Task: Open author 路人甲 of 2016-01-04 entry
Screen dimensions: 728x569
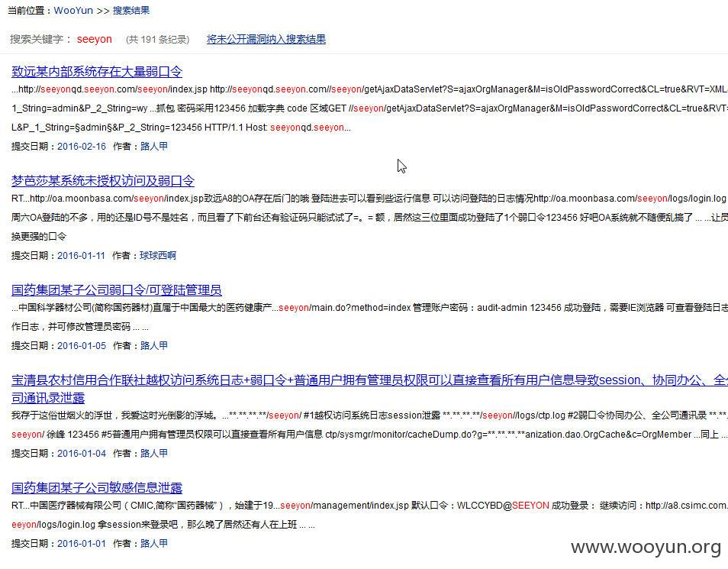Action: pyautogui.click(x=154, y=453)
